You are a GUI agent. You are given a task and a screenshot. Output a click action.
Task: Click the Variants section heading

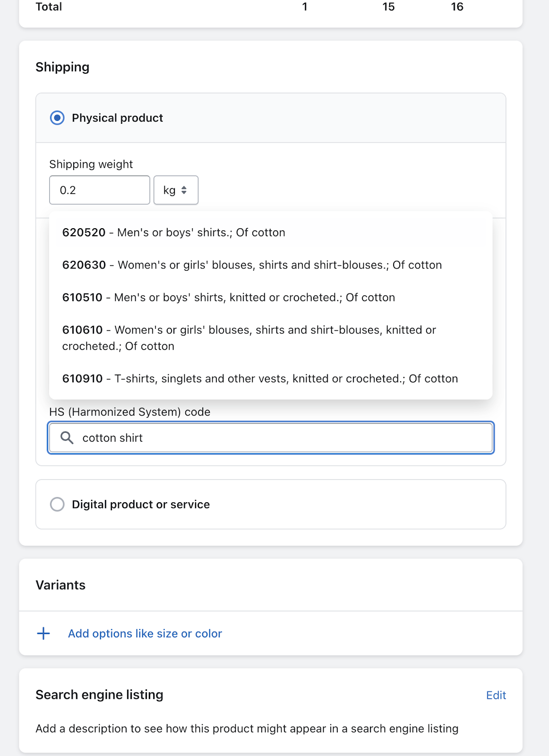[x=60, y=585]
